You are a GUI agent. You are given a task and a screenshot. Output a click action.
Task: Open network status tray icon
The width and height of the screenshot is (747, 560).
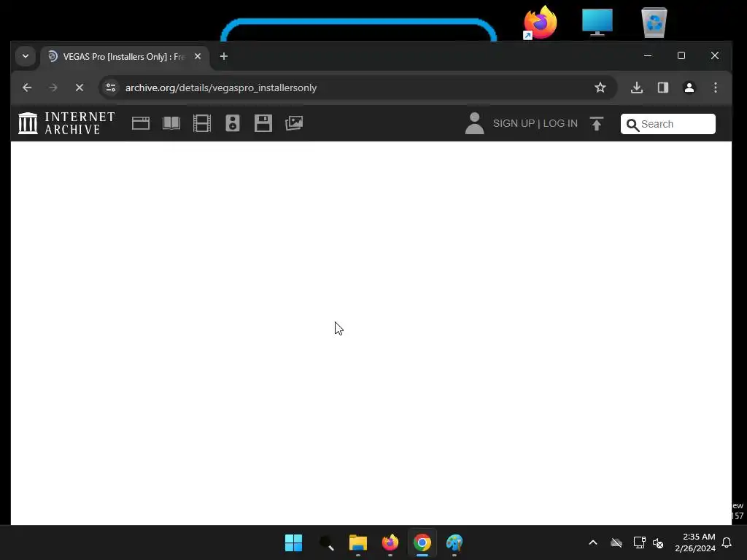639,542
